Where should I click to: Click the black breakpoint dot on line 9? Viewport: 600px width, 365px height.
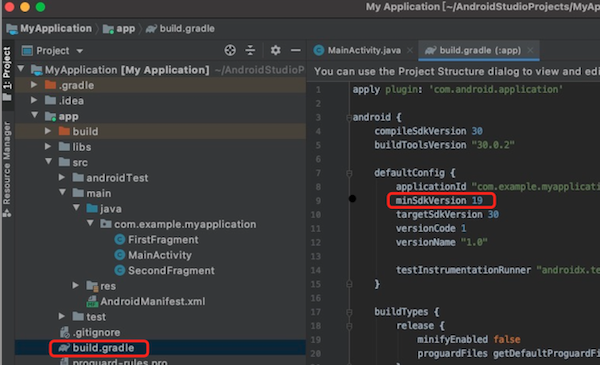pyautogui.click(x=352, y=198)
